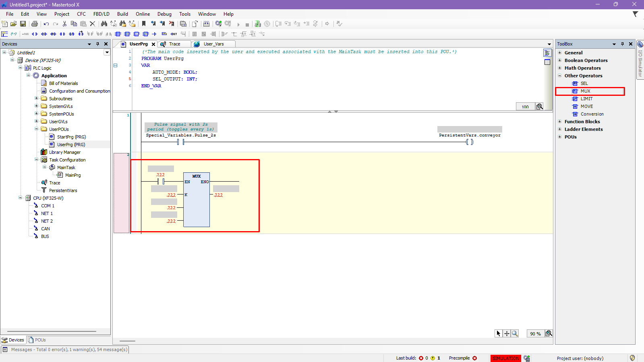Click the Save icon in the toolbar
Viewport: 644px width, 362px height.
pos(23,24)
